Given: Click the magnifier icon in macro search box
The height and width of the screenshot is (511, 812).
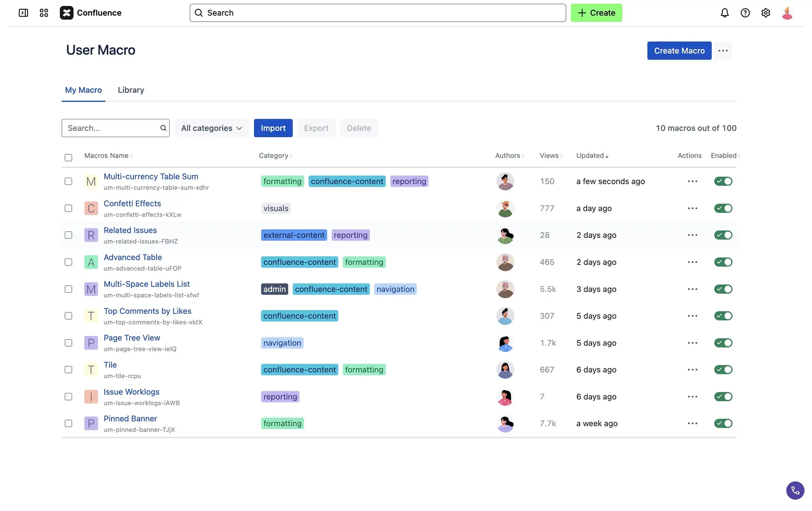Looking at the screenshot, I should point(163,128).
